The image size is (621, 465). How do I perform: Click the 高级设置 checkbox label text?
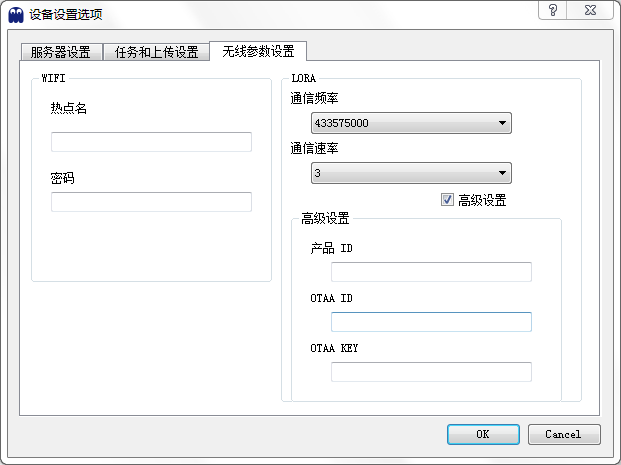pos(482,200)
